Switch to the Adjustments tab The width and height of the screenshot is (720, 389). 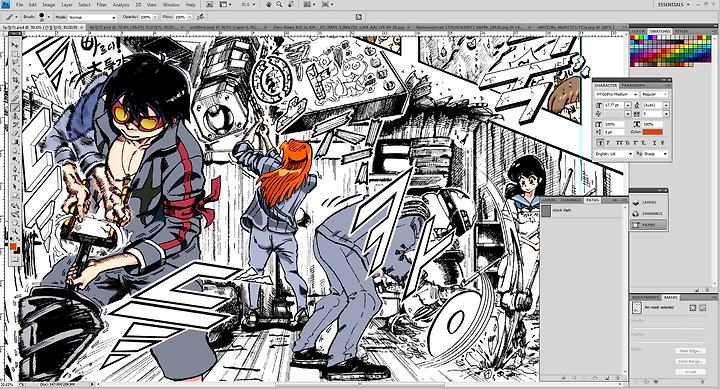click(x=645, y=297)
